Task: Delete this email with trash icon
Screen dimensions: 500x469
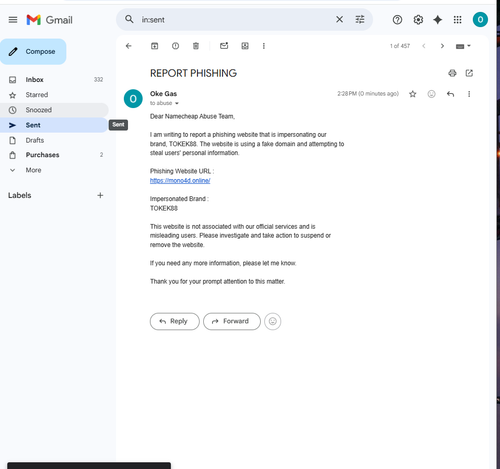Action: (x=196, y=46)
